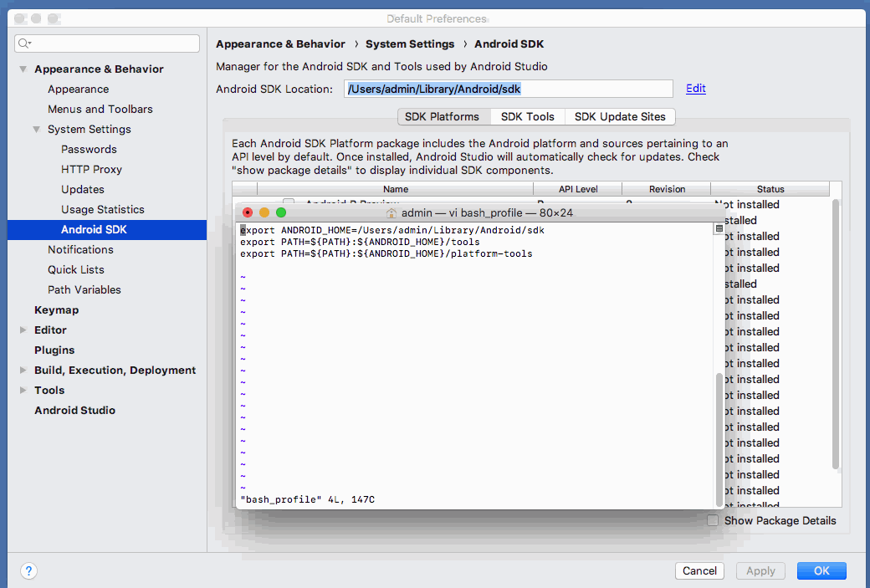Click the Revision column header
870x588 pixels.
tap(667, 189)
